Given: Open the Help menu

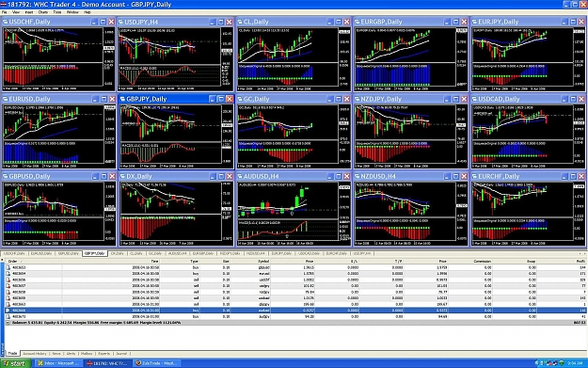Looking at the screenshot, I should (87, 12).
